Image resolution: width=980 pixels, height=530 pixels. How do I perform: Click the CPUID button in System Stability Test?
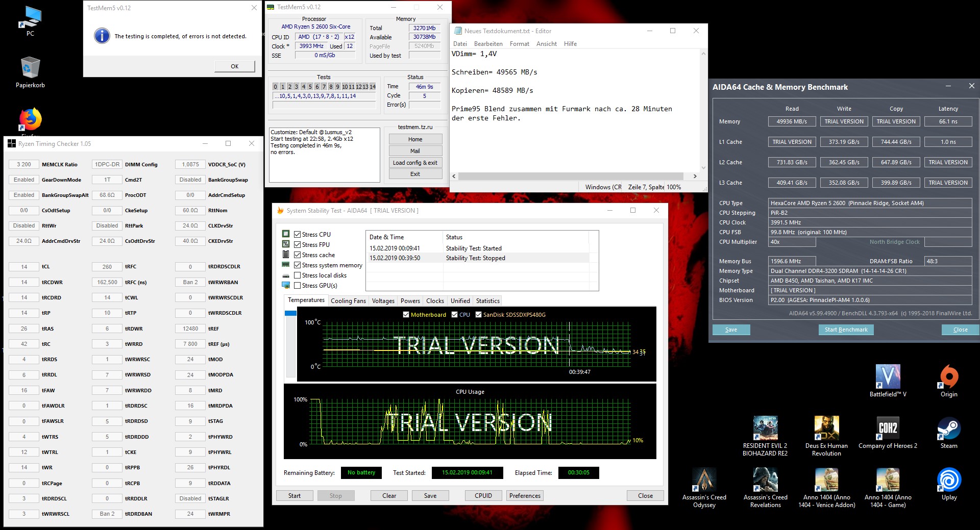483,495
